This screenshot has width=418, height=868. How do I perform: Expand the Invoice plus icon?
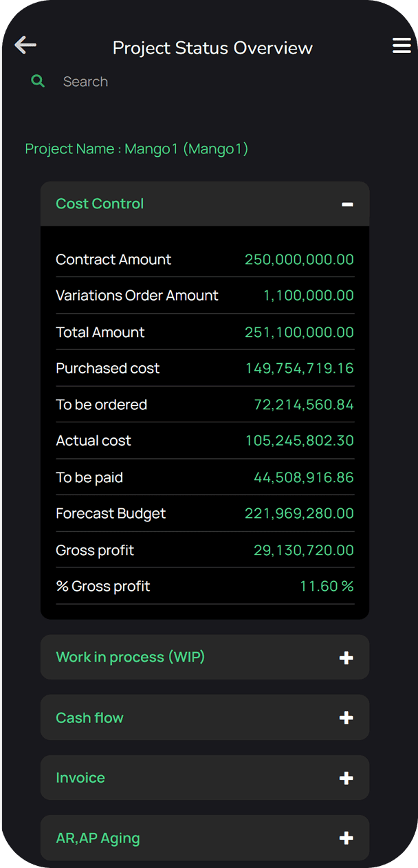click(x=346, y=779)
